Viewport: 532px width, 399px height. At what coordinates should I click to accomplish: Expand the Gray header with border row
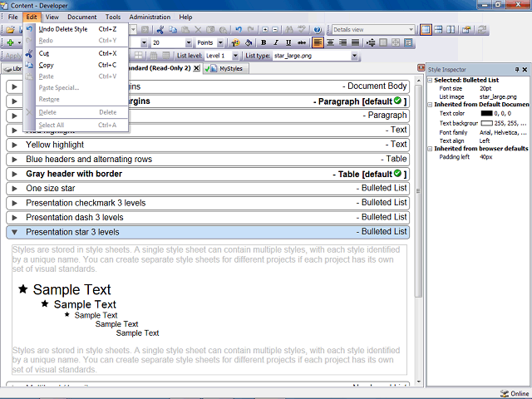14,174
